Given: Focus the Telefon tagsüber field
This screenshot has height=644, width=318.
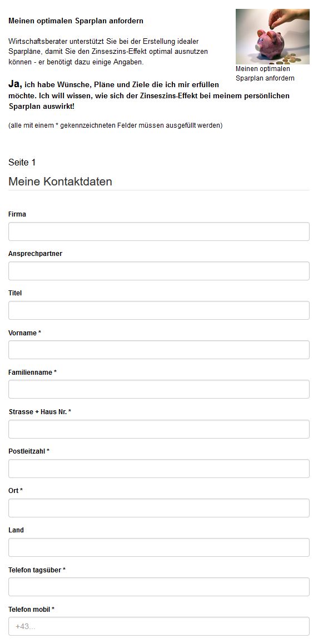Looking at the screenshot, I should coord(159,587).
